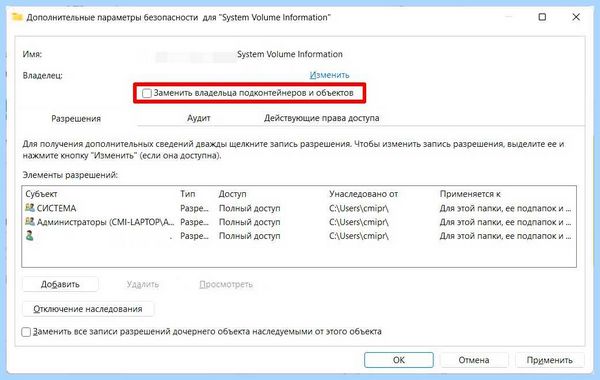Click the Отмена button
The height and width of the screenshot is (380, 600).
coord(474,360)
